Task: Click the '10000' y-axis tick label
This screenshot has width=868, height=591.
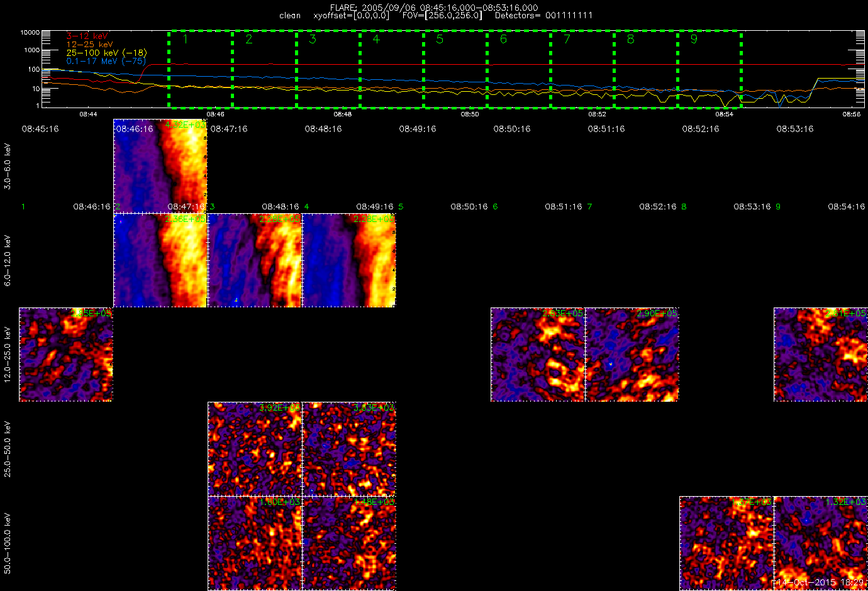Action: tap(30, 32)
